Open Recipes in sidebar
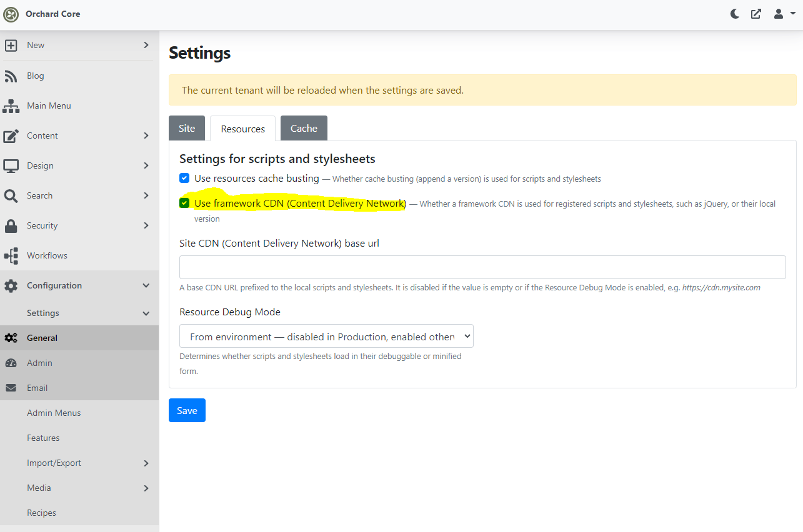 [41, 513]
